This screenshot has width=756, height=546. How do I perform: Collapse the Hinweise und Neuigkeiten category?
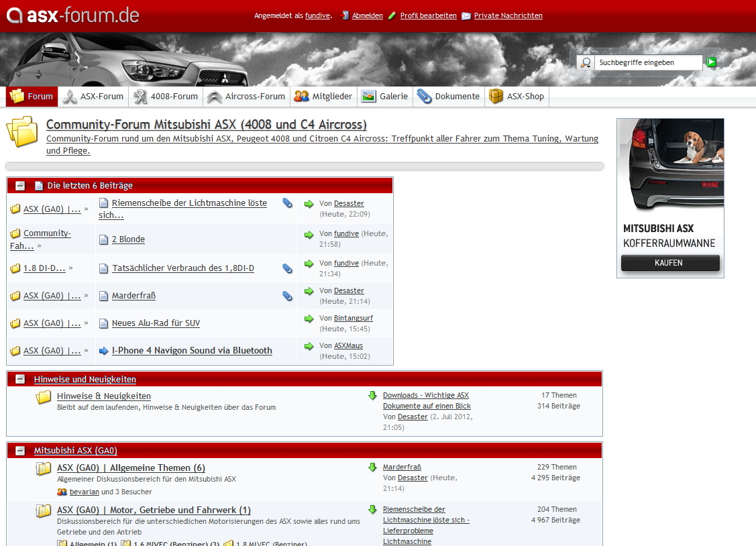tap(20, 379)
